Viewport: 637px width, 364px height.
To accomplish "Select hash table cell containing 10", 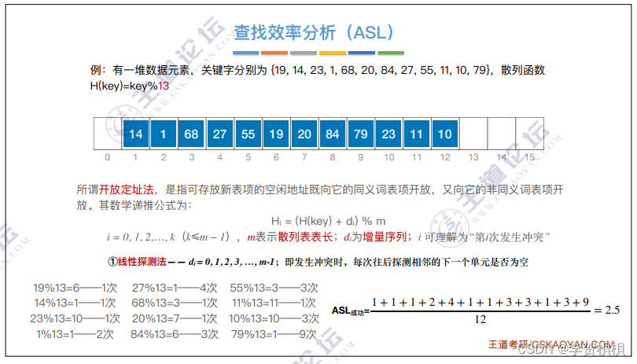I will click(x=445, y=134).
